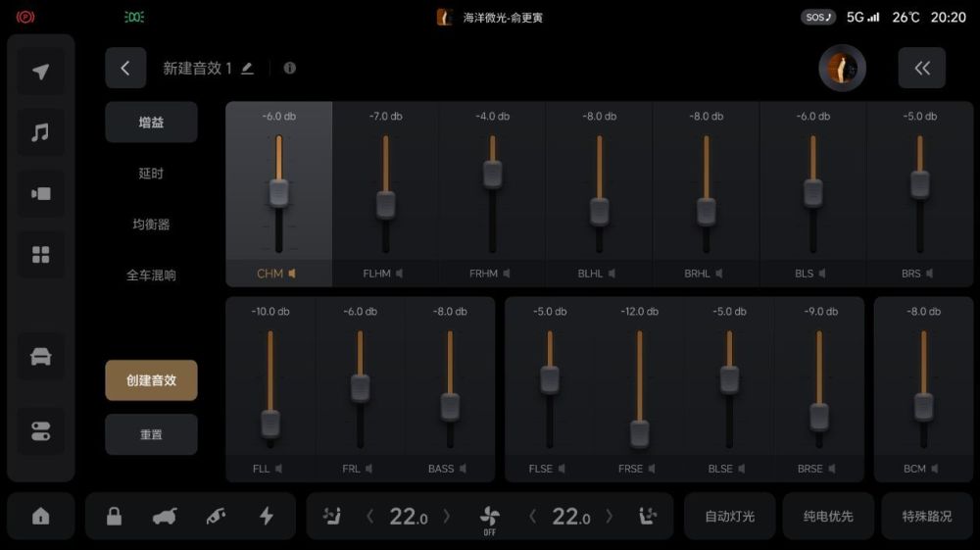The width and height of the screenshot is (980, 550).
Task: Tap the door lock icon
Action: coord(114,517)
